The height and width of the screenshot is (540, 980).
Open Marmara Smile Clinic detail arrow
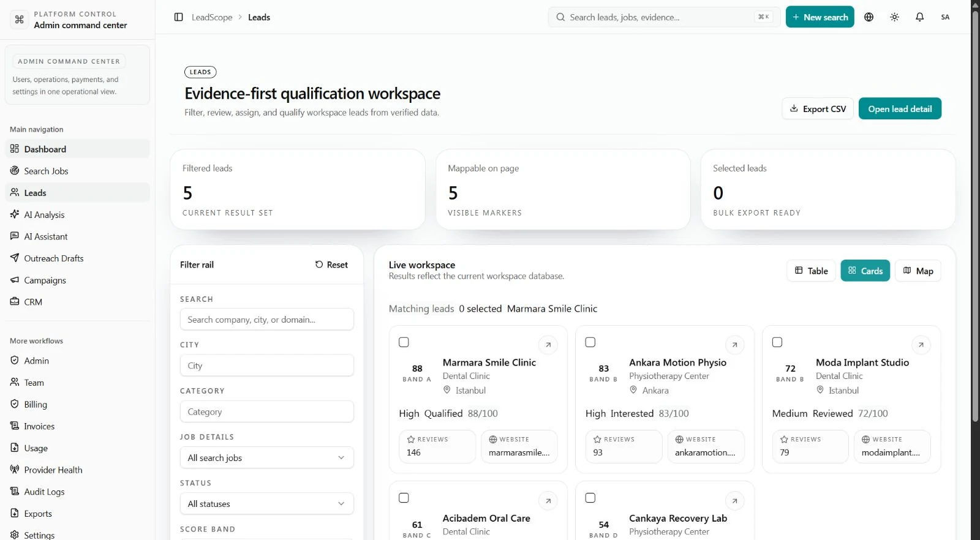click(548, 345)
